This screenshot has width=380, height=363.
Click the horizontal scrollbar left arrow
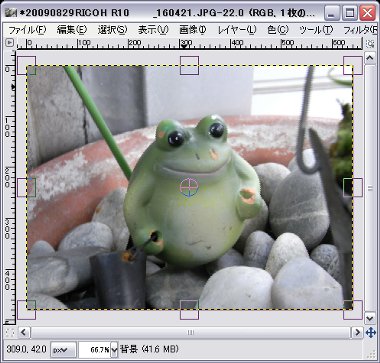(x=23, y=332)
